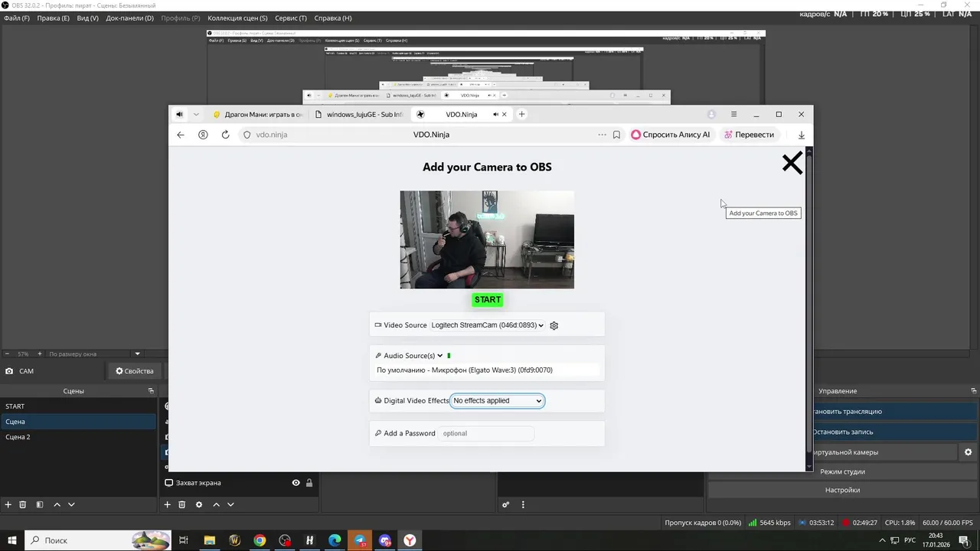
Task: Open the Правка menu
Action: (x=54, y=18)
